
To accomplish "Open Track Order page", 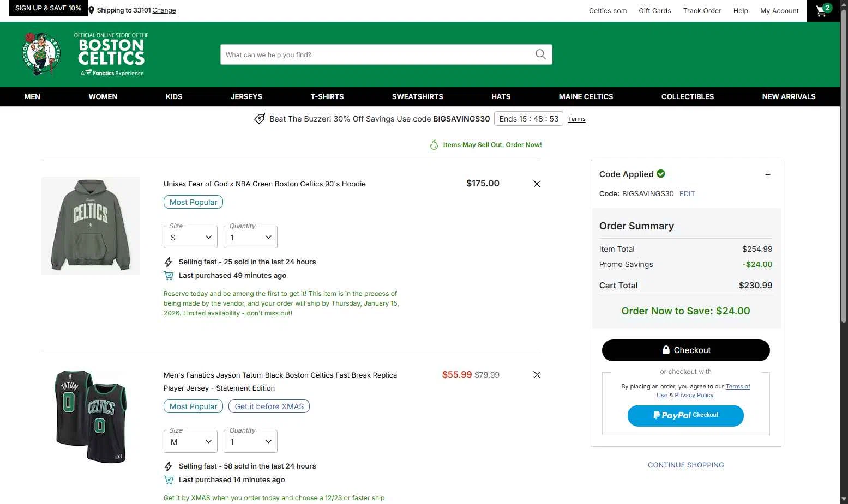I will coord(702,11).
